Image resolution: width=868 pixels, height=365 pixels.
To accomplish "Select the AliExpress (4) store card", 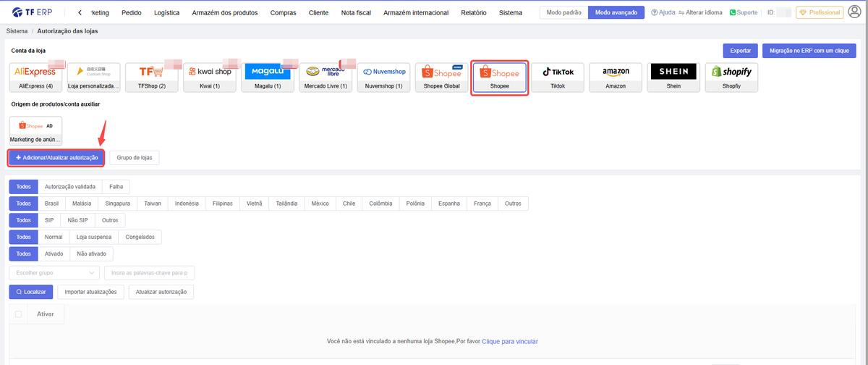I will click(x=35, y=77).
